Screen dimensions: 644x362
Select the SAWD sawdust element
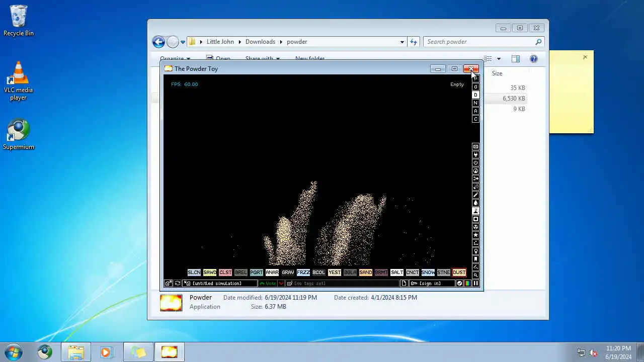coord(210,273)
